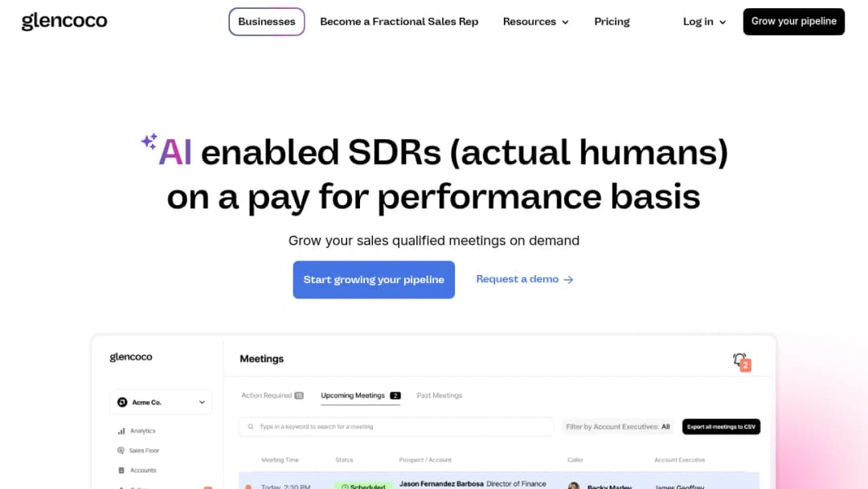Click the Accounts sidebar icon
The height and width of the screenshot is (489, 868).
[121, 471]
